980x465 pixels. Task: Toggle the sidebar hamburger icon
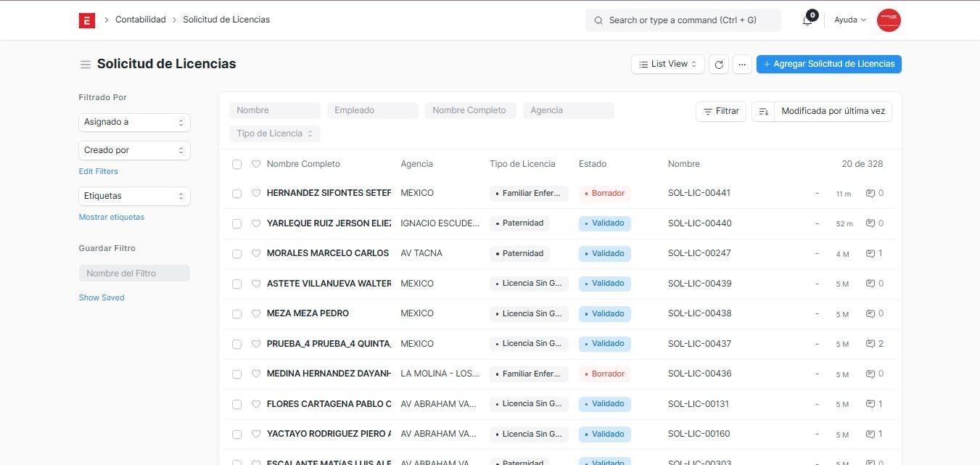click(85, 65)
